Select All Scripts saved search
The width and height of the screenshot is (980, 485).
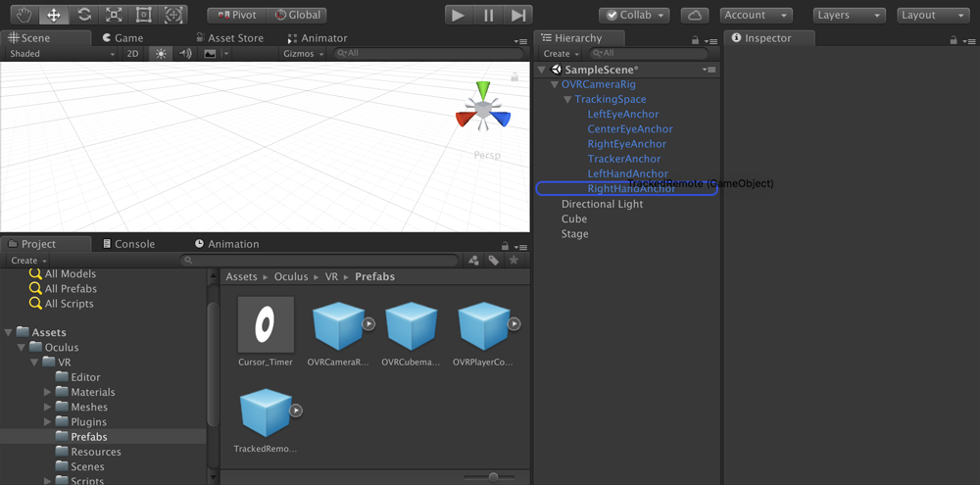[62, 304]
